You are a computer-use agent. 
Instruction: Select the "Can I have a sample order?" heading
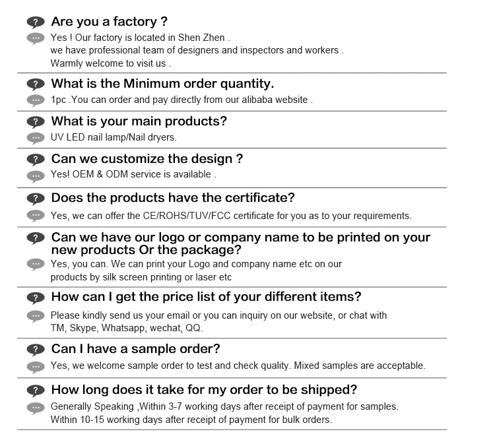pos(135,348)
